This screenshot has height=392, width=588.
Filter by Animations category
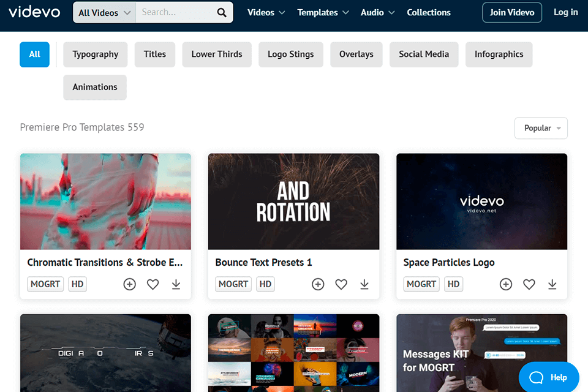pos(95,87)
